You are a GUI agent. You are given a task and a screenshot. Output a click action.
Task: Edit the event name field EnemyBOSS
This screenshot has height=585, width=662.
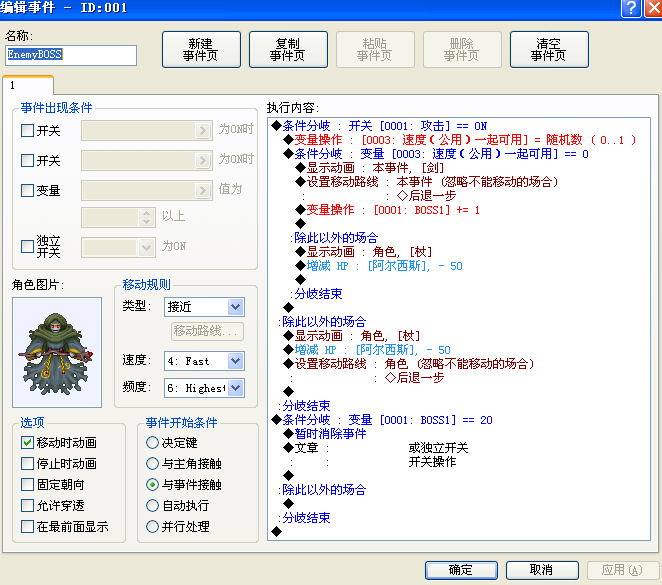coord(71,55)
